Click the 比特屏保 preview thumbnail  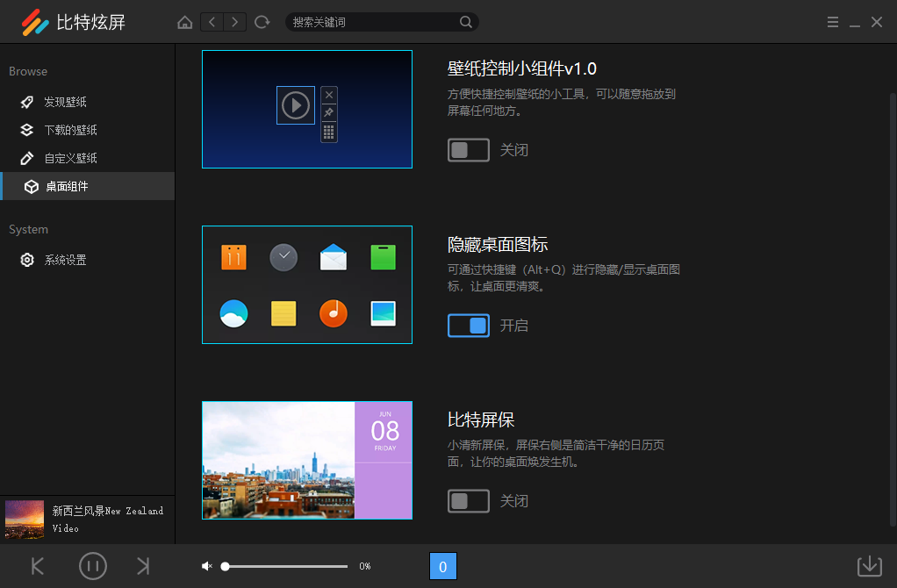coord(307,461)
